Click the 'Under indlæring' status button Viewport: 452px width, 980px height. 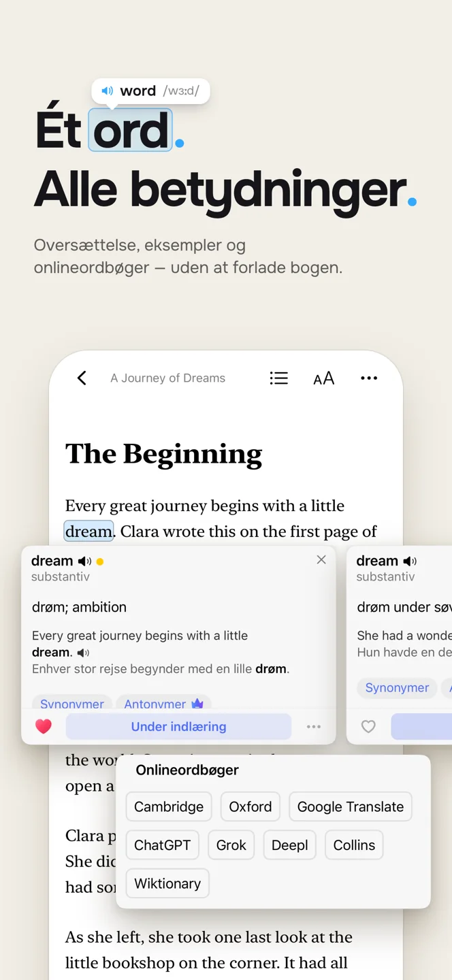pyautogui.click(x=178, y=726)
